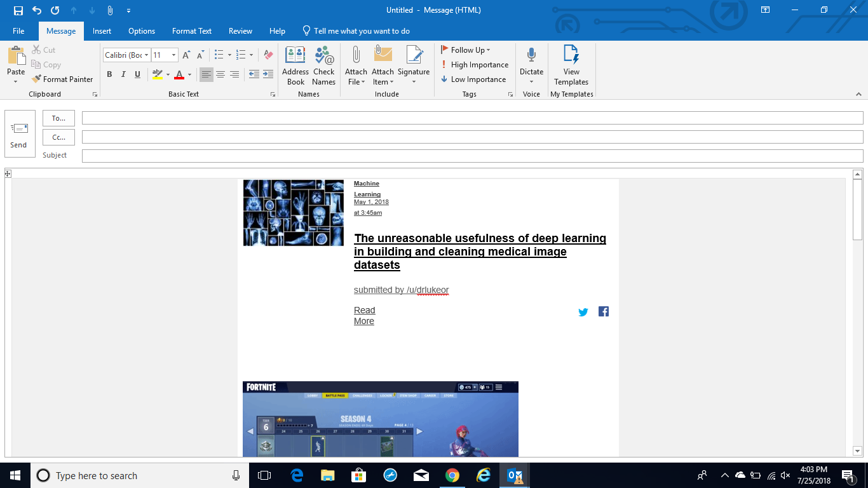868x488 pixels.
Task: Click the Machine Learning category link
Action: click(367, 189)
